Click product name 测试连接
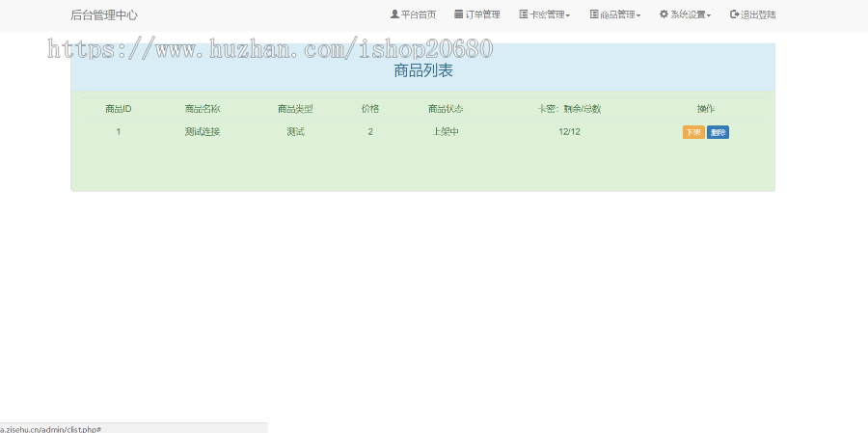This screenshot has height=433, width=868. [203, 132]
